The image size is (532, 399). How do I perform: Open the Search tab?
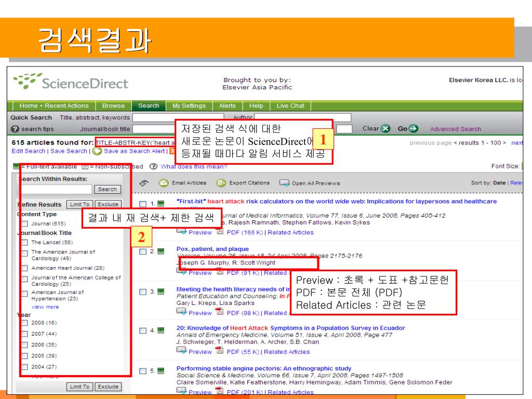(149, 105)
